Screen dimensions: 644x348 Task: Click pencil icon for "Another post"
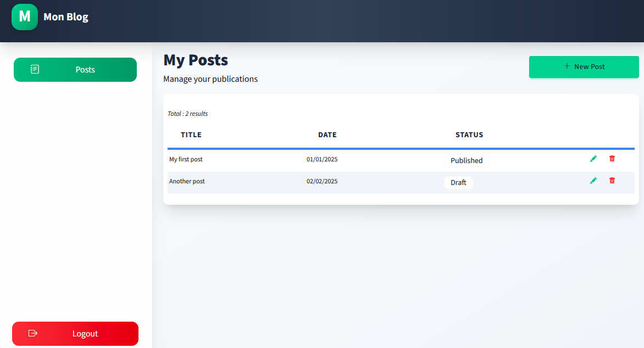[593, 181]
